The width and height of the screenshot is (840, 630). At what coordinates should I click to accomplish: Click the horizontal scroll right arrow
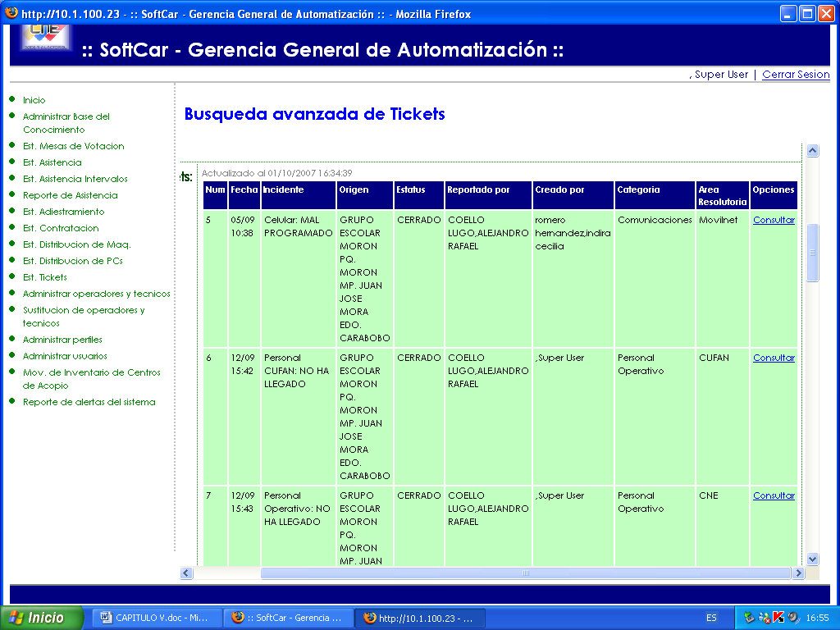(798, 573)
